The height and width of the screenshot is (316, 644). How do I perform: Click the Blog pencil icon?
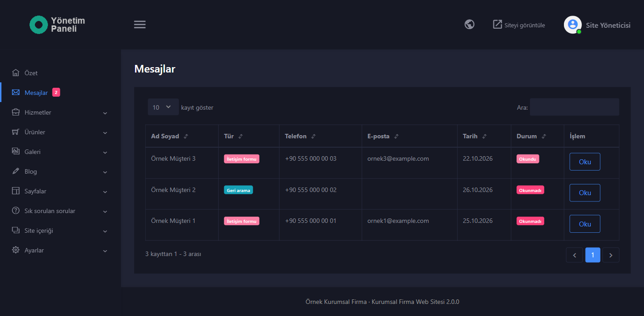[x=16, y=171]
